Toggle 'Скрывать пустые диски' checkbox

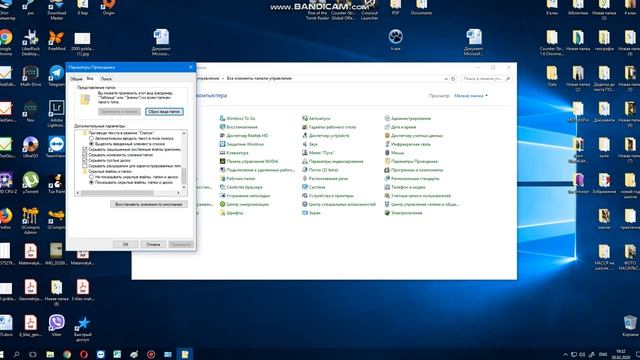click(85, 160)
